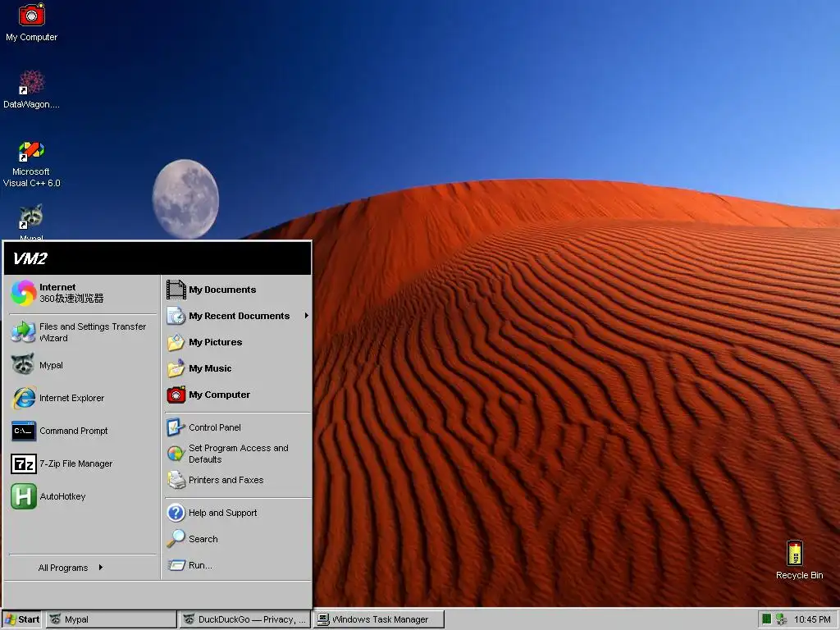
Task: Launch 7-Zip File Manager icon
Action: click(24, 464)
